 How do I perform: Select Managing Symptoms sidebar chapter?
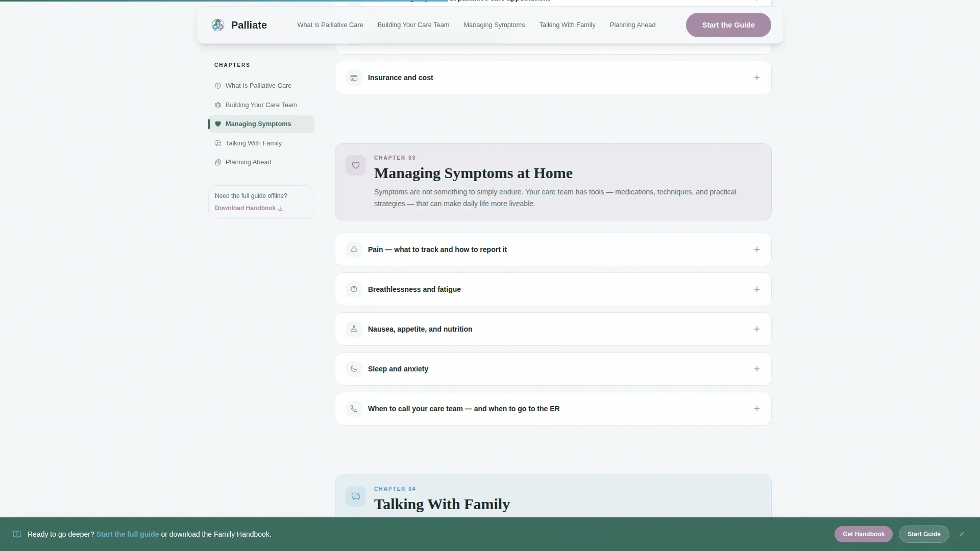(x=261, y=124)
